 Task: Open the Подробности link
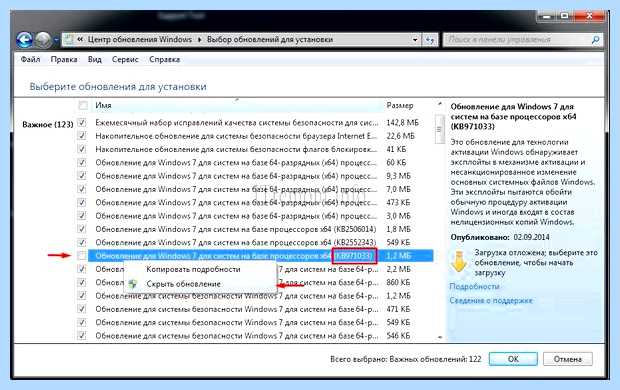474,286
